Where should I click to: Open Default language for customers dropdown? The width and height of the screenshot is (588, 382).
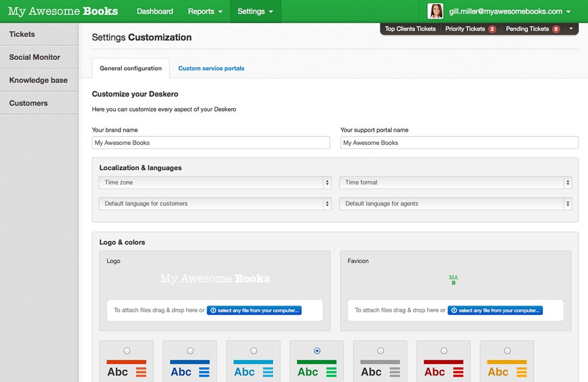215,204
